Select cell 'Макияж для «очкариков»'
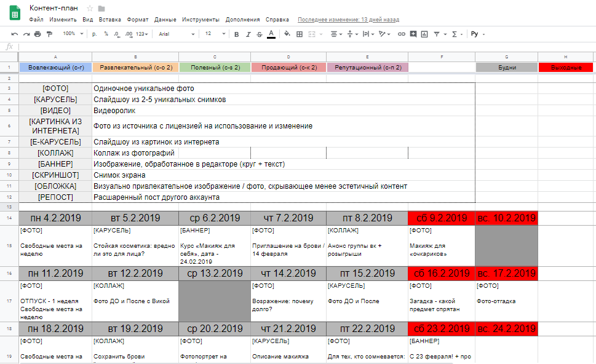 coord(442,246)
